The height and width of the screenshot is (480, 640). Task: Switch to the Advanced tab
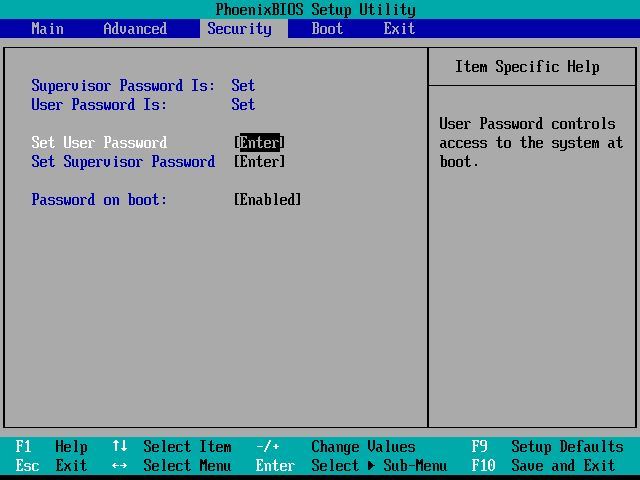click(x=135, y=29)
